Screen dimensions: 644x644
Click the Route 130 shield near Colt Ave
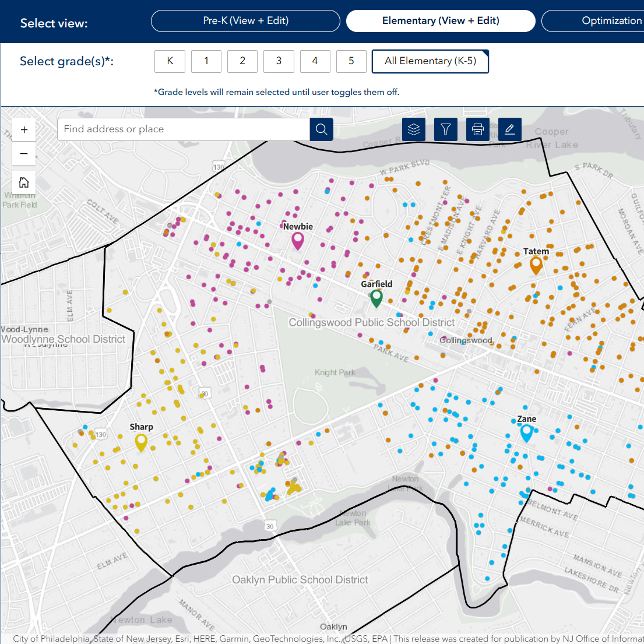pyautogui.click(x=219, y=167)
